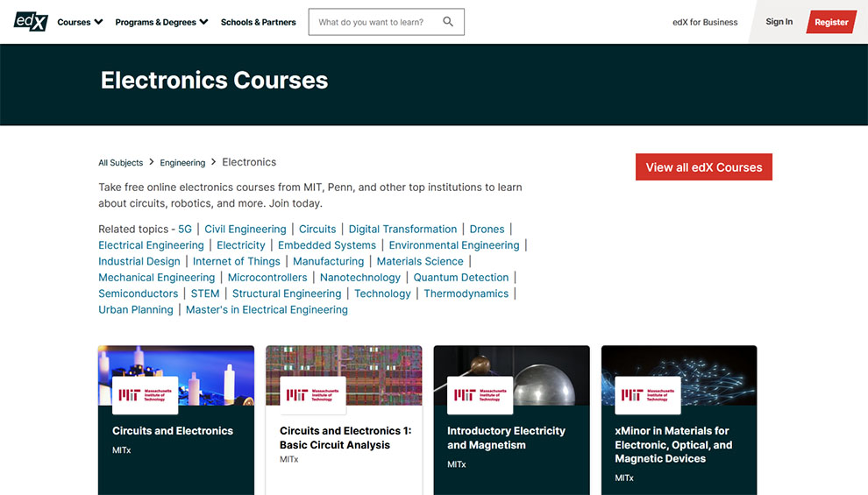Open Digital Transformation topic
Viewport: 868px width, 495px height.
[402, 229]
